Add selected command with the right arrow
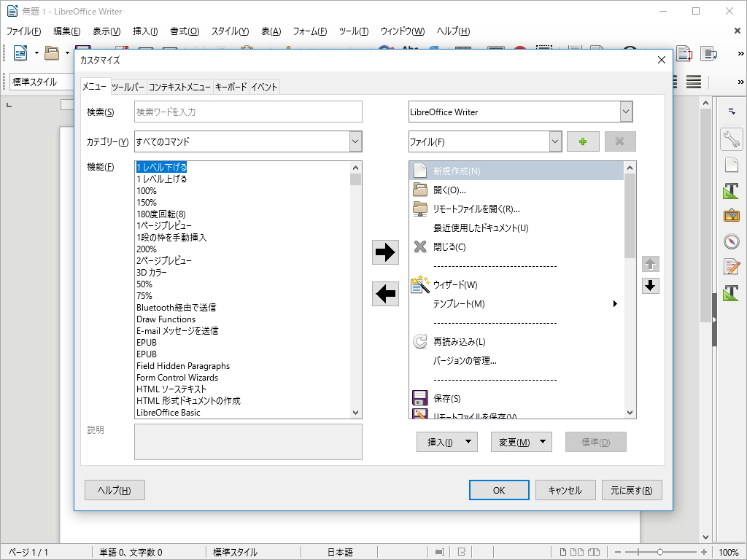Screen dimensions: 747x560 tap(385, 252)
